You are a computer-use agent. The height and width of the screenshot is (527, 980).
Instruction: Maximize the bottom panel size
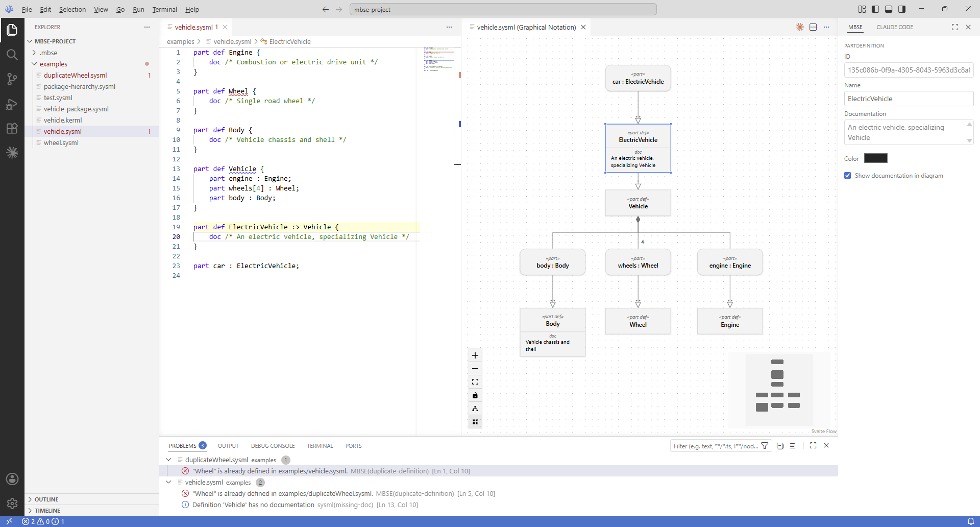[813, 446]
